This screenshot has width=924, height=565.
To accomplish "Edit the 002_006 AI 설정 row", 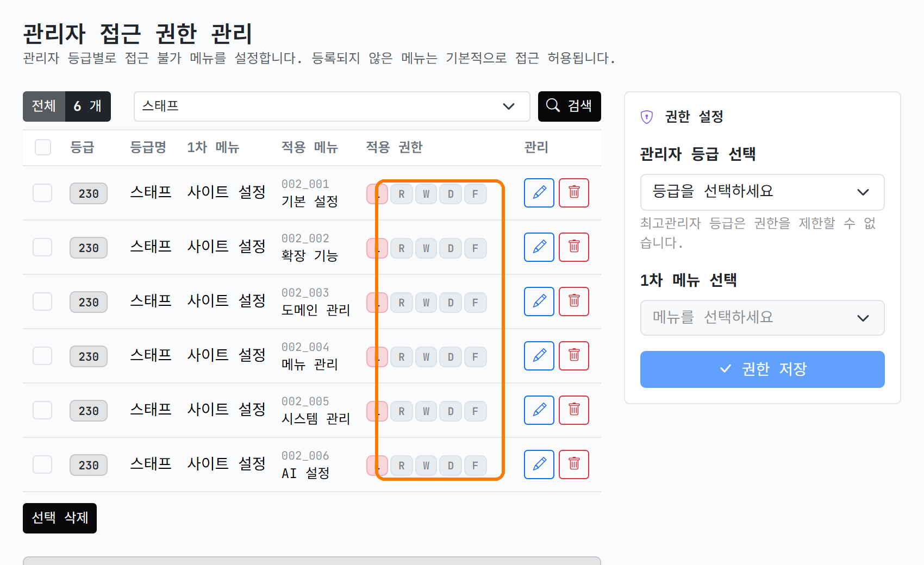I will [x=539, y=464].
